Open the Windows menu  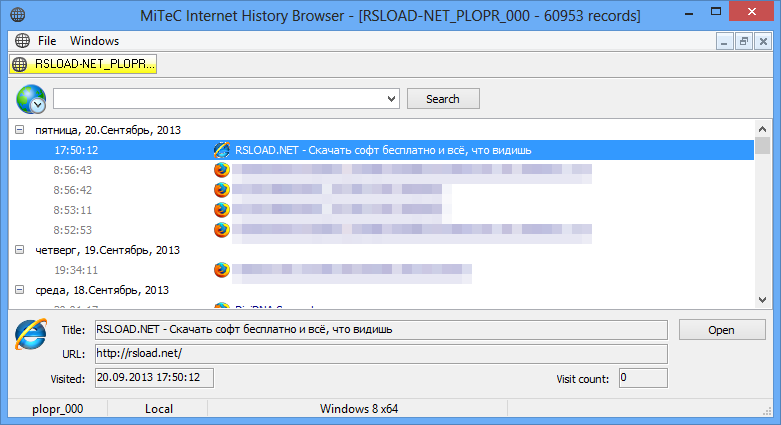94,41
